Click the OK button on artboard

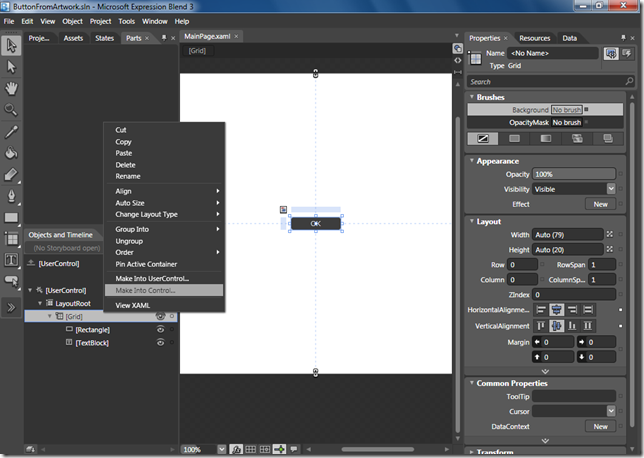[x=315, y=223]
